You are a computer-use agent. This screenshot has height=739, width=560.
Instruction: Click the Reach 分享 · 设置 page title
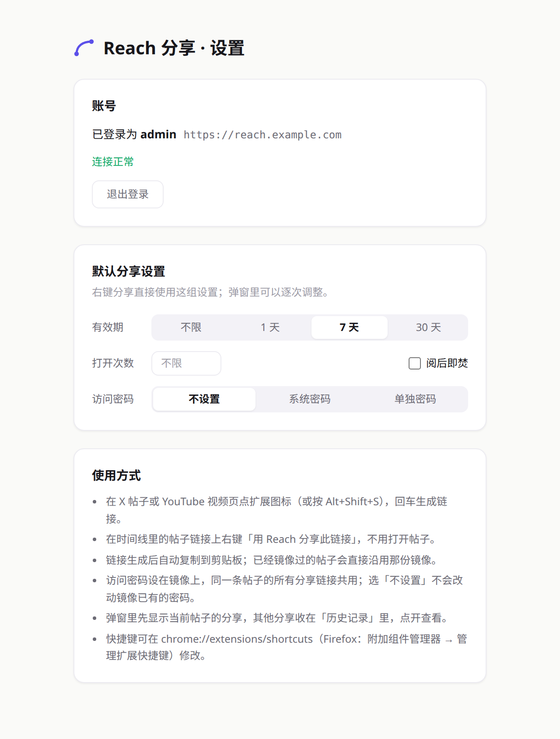click(174, 48)
